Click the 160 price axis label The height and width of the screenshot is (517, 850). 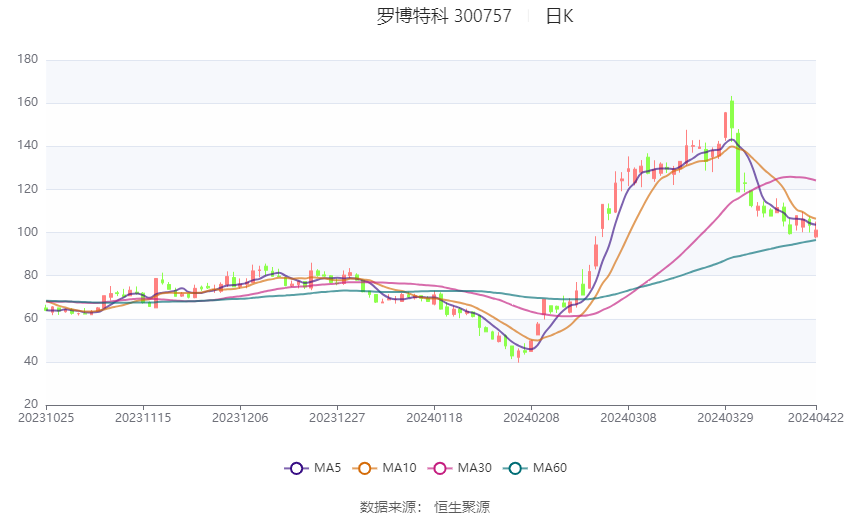click(x=28, y=102)
